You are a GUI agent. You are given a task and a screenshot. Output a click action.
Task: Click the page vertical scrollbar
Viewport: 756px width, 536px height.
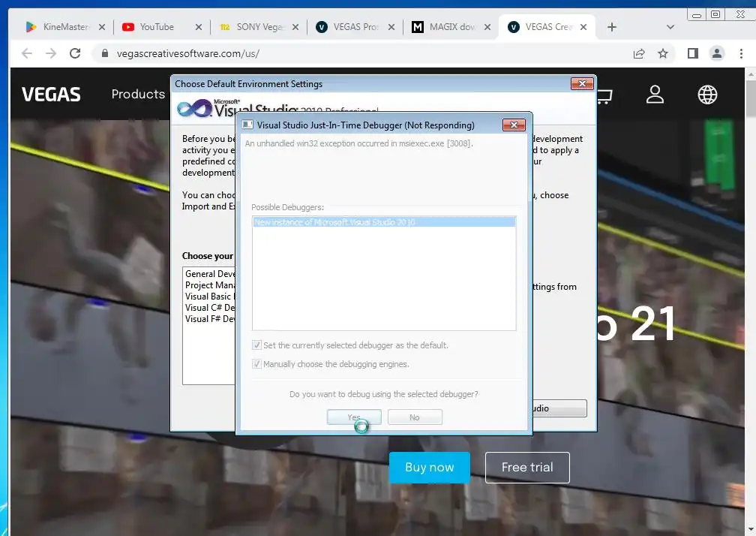(x=750, y=99)
